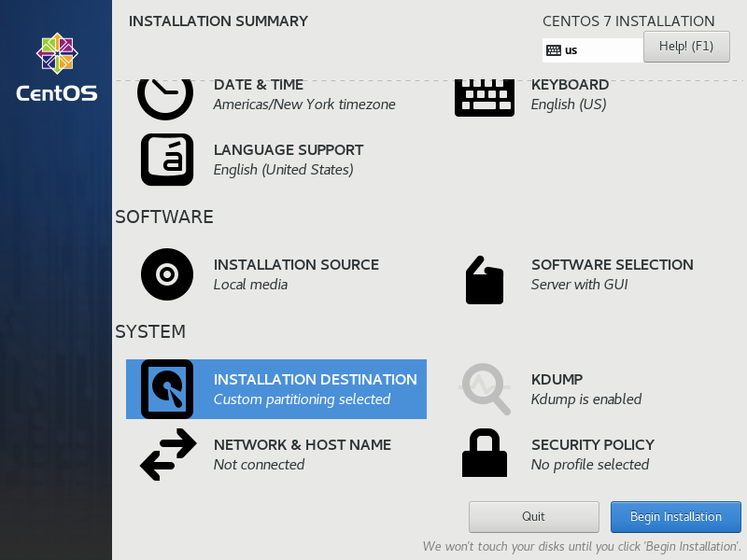Open the DATE & TIME settings label
The image size is (747, 560).
259,85
